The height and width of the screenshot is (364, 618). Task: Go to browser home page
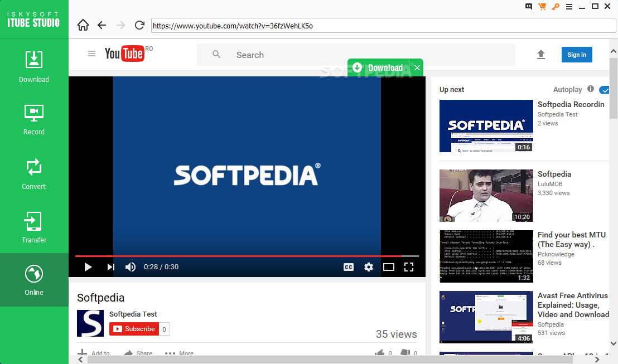click(x=83, y=25)
